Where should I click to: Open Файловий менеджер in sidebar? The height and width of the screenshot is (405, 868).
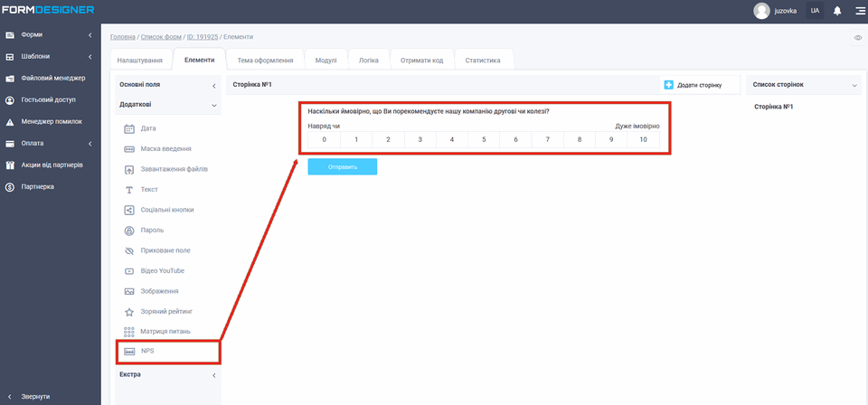pos(52,78)
